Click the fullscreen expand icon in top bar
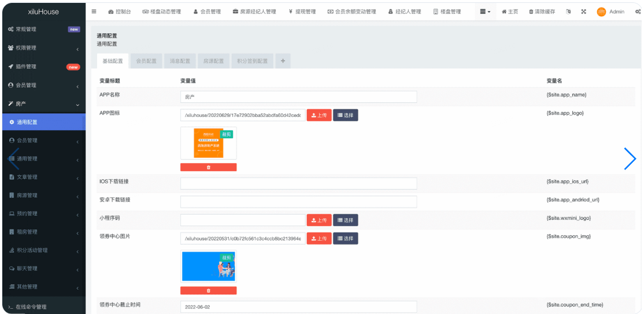 click(x=583, y=12)
